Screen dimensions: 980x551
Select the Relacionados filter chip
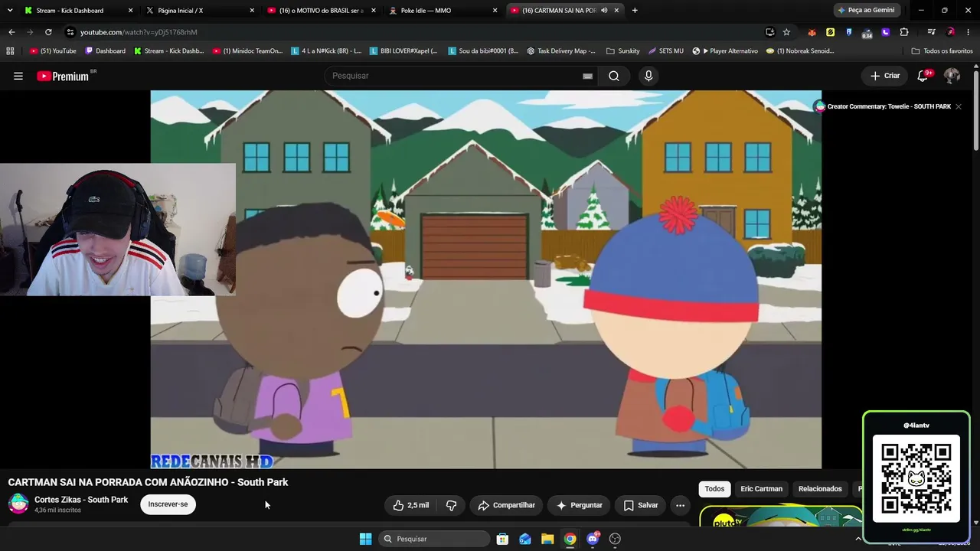point(820,489)
